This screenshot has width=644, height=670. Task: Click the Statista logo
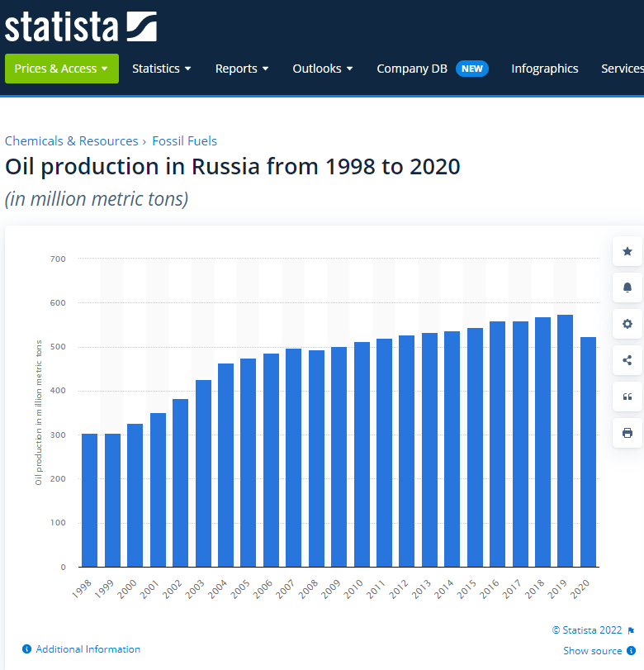tap(80, 26)
